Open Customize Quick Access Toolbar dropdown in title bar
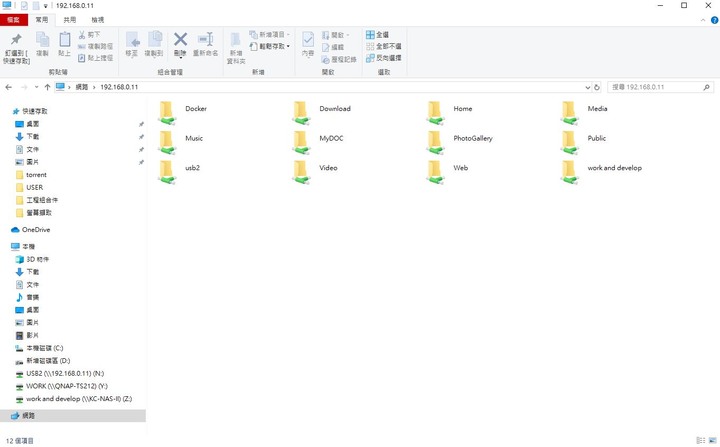 pyautogui.click(x=45, y=6)
